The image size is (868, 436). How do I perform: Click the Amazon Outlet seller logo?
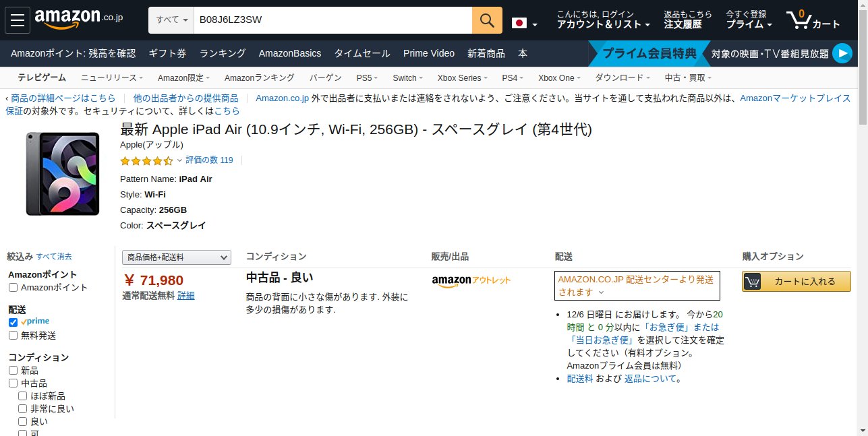click(471, 281)
